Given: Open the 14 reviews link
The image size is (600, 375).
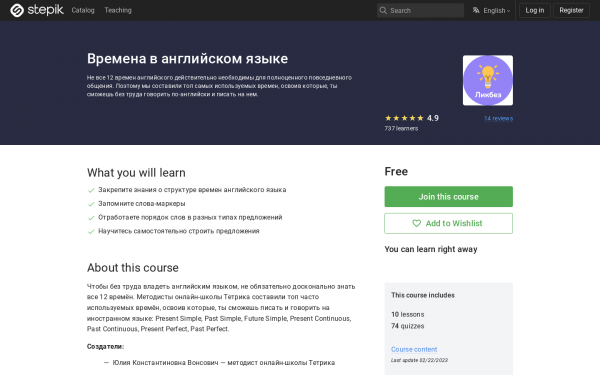Looking at the screenshot, I should [498, 119].
